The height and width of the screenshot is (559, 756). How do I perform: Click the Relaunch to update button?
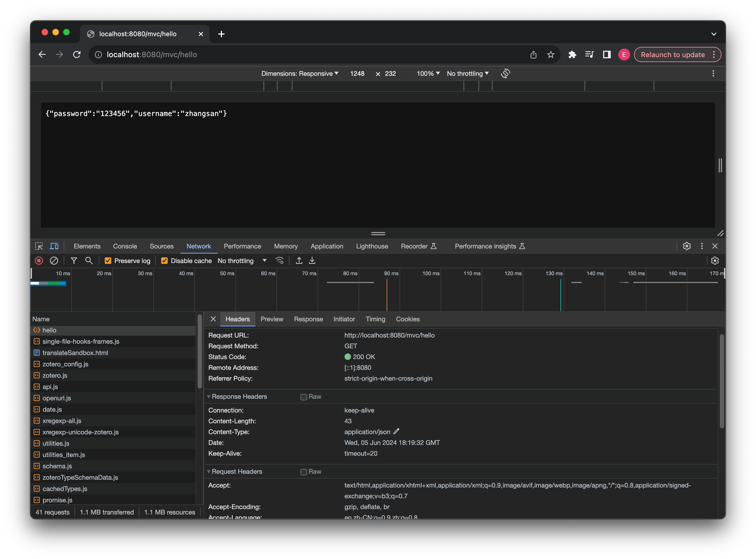point(673,54)
